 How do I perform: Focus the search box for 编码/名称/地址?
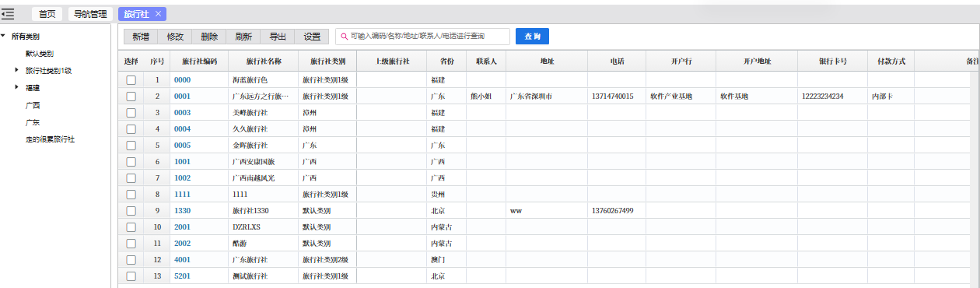tap(423, 37)
